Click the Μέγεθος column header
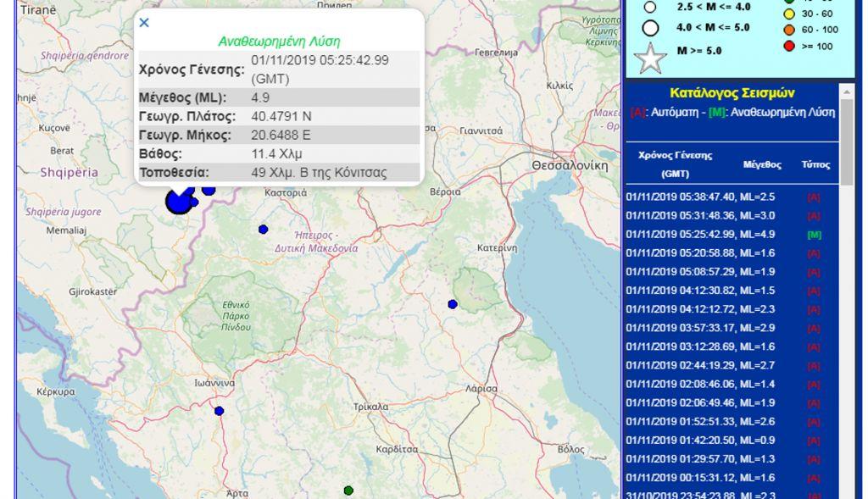The image size is (868, 499). 761,164
